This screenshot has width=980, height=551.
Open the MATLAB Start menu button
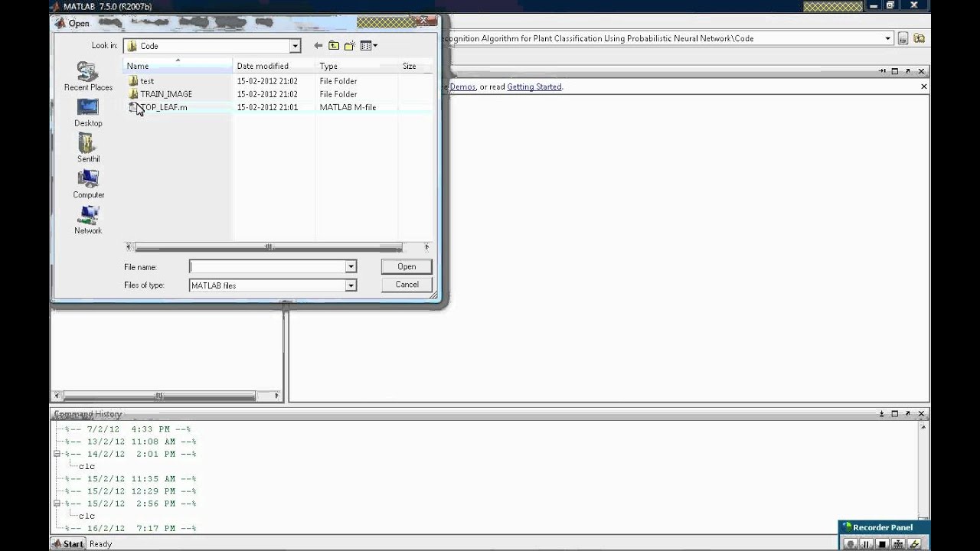[68, 544]
